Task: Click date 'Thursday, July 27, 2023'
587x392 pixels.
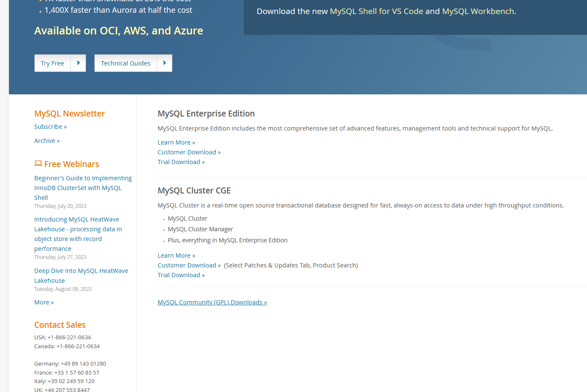Action: point(60,257)
